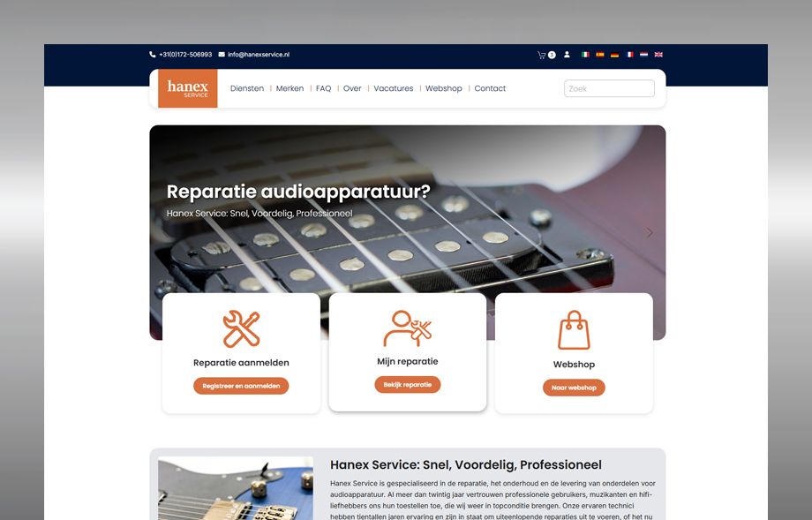The height and width of the screenshot is (520, 812).
Task: Click the Webshop shopping bag icon
Action: (x=574, y=330)
